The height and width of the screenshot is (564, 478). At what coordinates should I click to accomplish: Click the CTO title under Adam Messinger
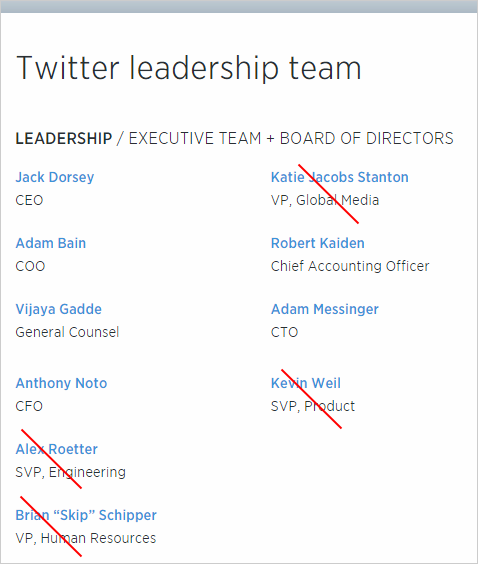[x=284, y=332]
